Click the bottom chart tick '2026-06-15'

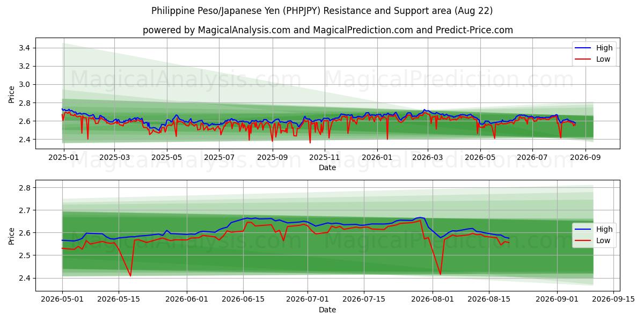(x=243, y=299)
